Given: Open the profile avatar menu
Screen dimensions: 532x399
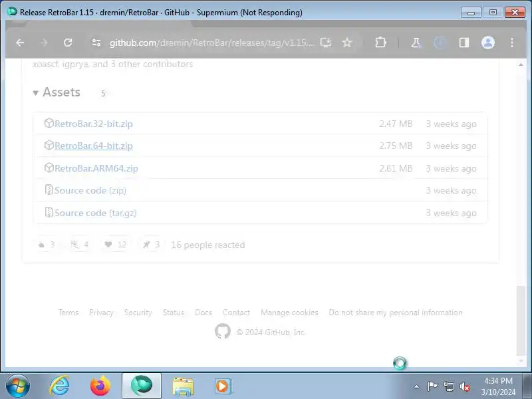Looking at the screenshot, I should pyautogui.click(x=488, y=43).
